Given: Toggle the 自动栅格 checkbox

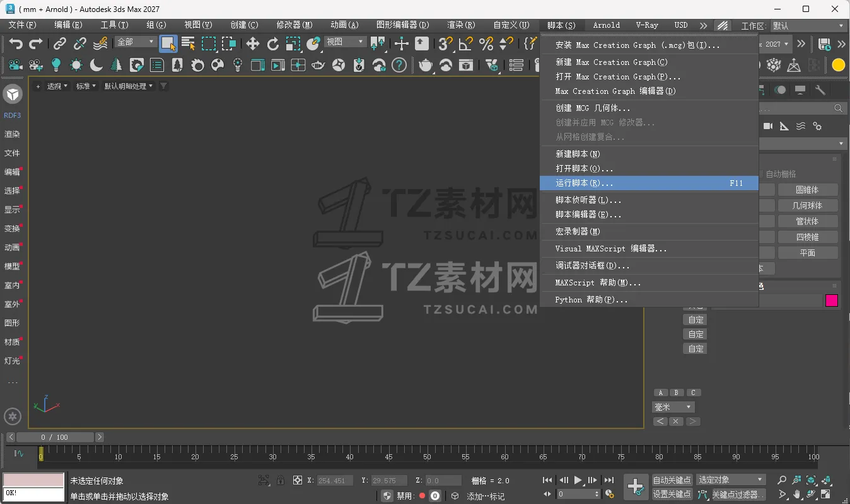Looking at the screenshot, I should 779,174.
